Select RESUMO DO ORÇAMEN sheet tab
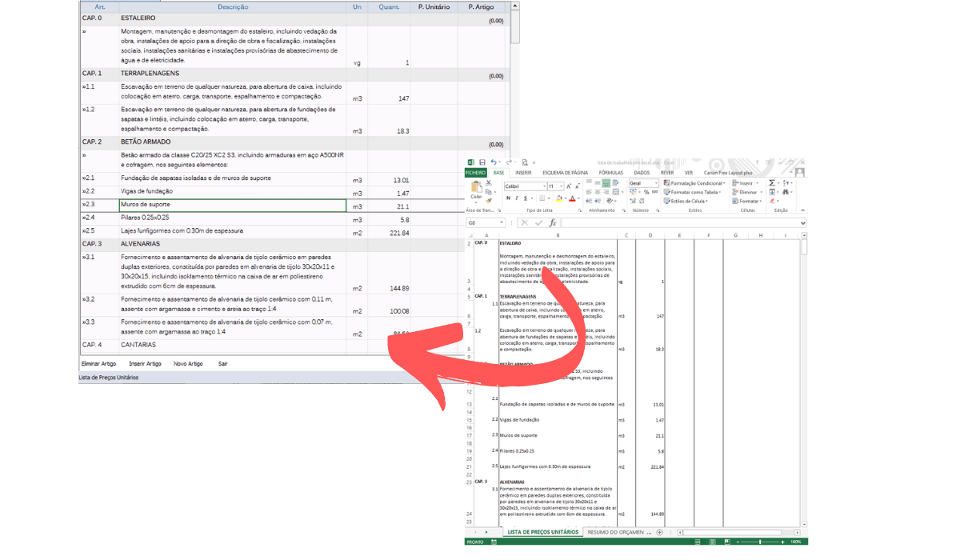Image resolution: width=960 pixels, height=560 pixels. [619, 532]
